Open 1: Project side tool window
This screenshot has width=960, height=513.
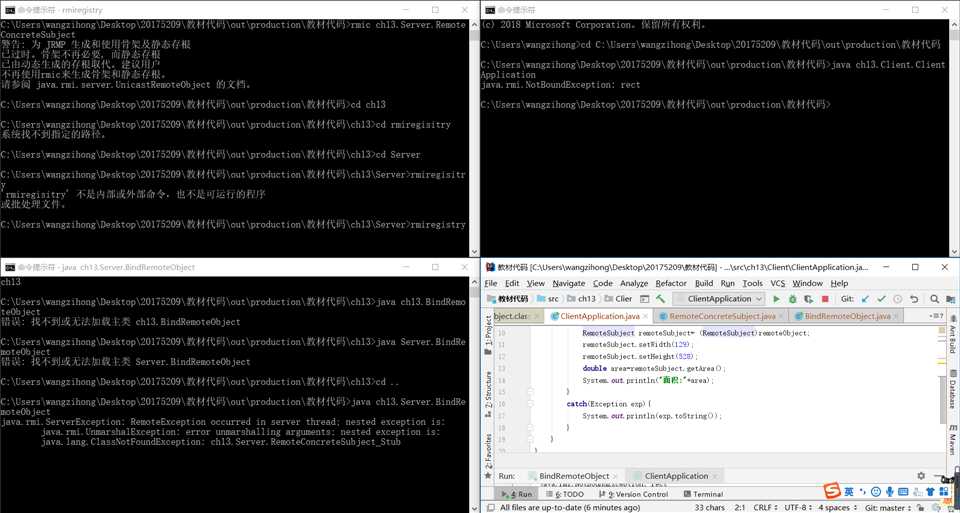[488, 335]
